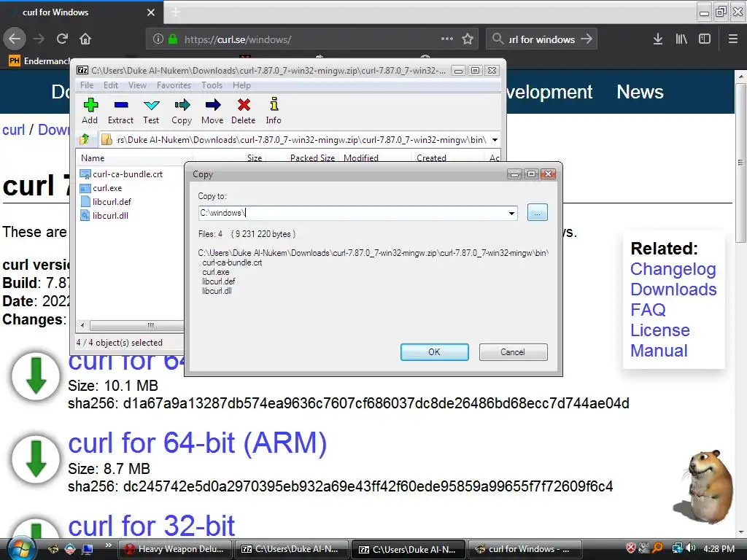
Task: Click the volume icon in system tray
Action: [x=691, y=548]
